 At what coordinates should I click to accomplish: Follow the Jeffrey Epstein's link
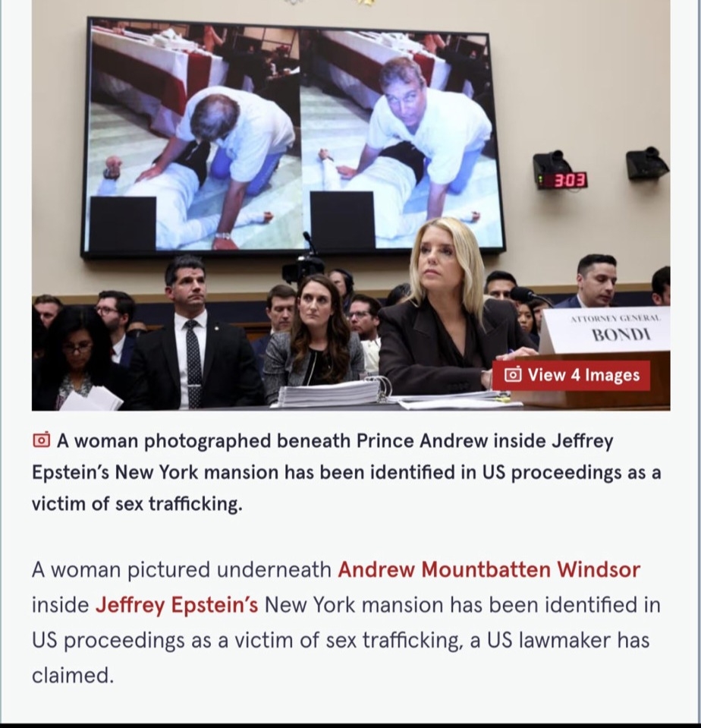click(x=176, y=605)
